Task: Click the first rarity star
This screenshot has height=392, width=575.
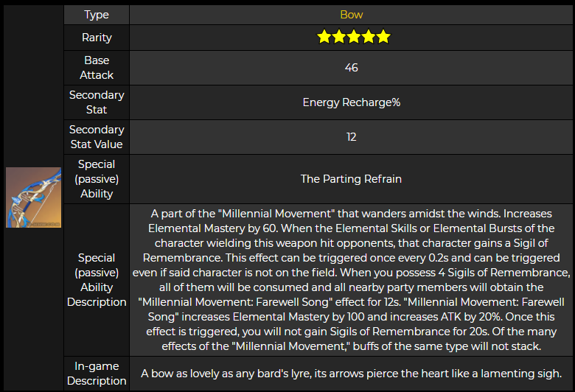Action: 324,37
